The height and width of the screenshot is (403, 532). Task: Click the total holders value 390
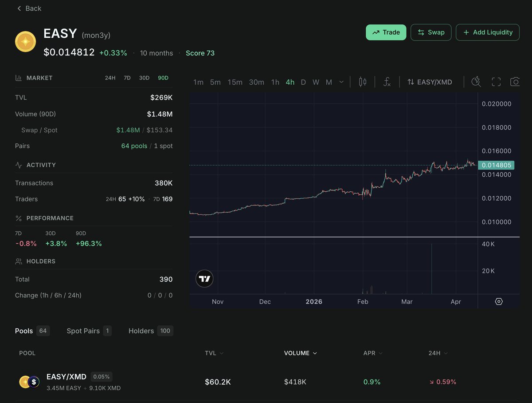coord(166,279)
